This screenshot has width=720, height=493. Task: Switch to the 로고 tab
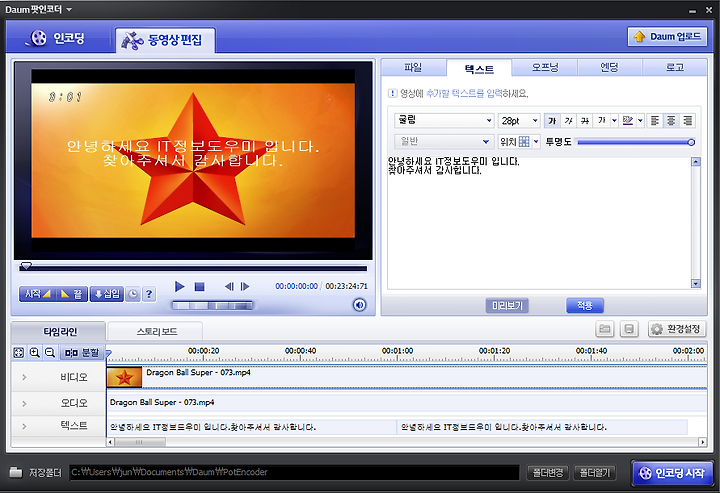point(675,67)
